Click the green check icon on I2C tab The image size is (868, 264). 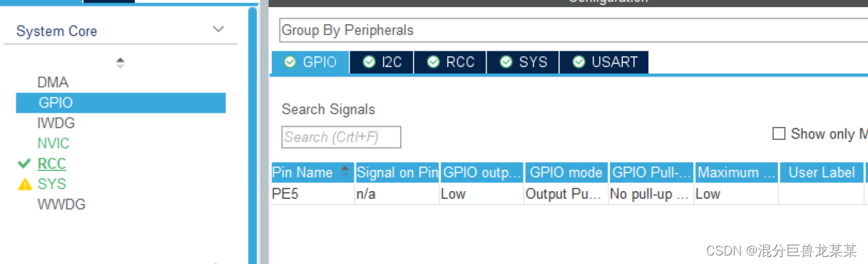(369, 62)
